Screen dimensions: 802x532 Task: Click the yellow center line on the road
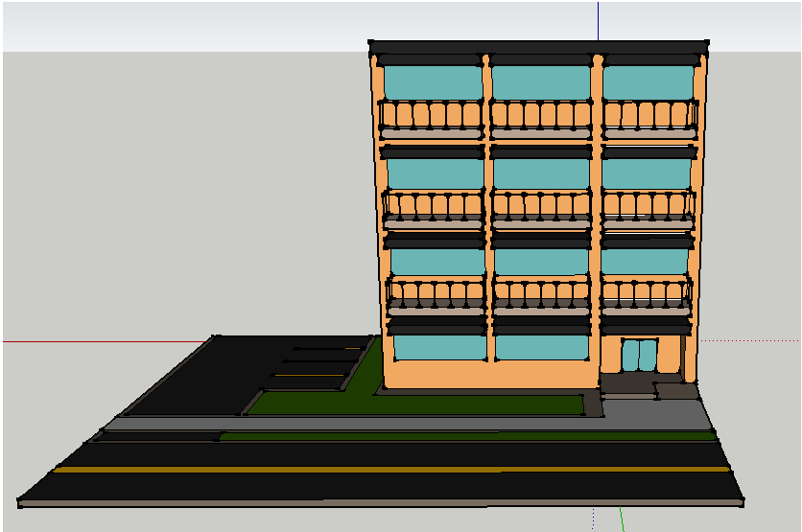tap(391, 469)
